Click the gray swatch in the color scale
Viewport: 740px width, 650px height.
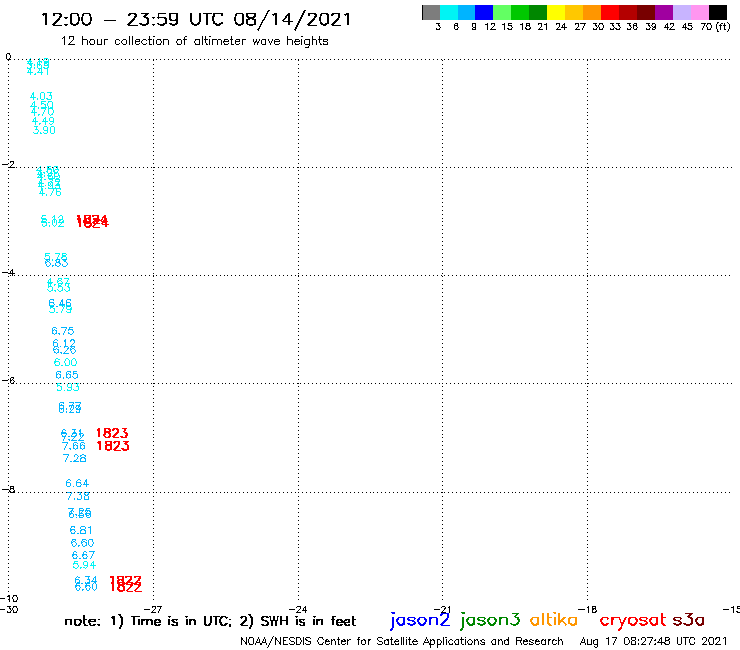point(431,12)
